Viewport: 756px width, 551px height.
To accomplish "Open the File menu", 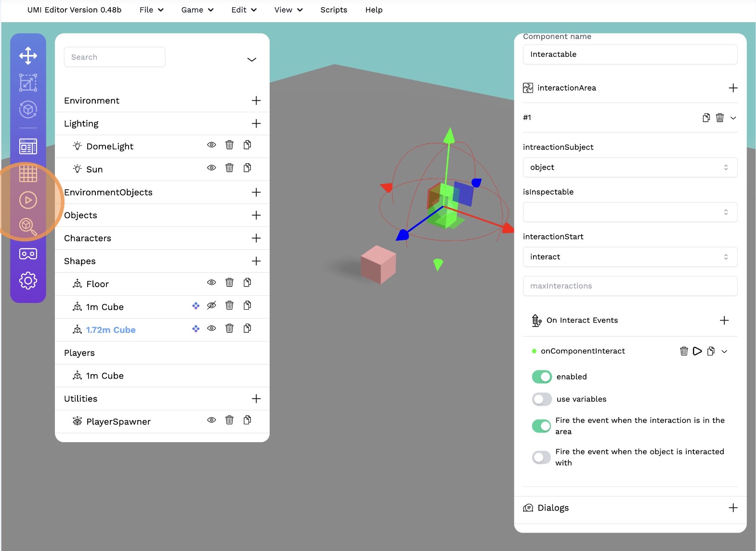I will (x=151, y=10).
